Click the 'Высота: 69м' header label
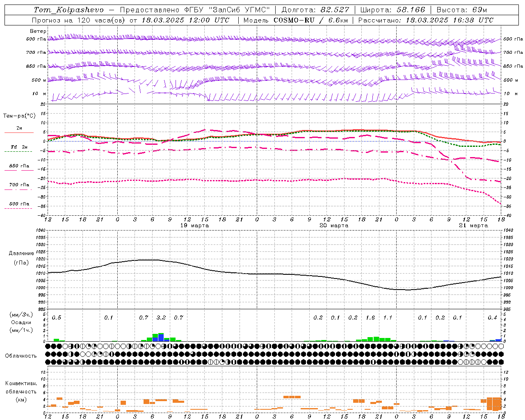525x420 pixels. pyautogui.click(x=462, y=10)
